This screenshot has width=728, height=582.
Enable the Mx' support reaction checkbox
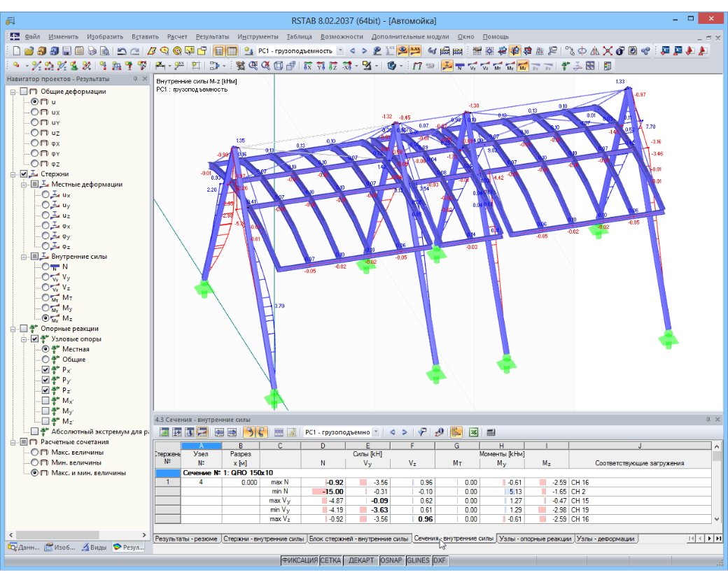click(x=45, y=400)
